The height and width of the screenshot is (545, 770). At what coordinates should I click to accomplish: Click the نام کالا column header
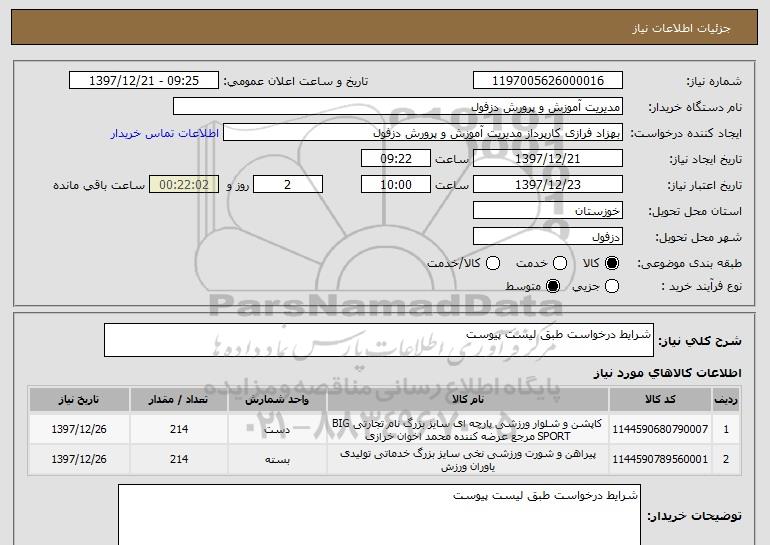click(468, 400)
